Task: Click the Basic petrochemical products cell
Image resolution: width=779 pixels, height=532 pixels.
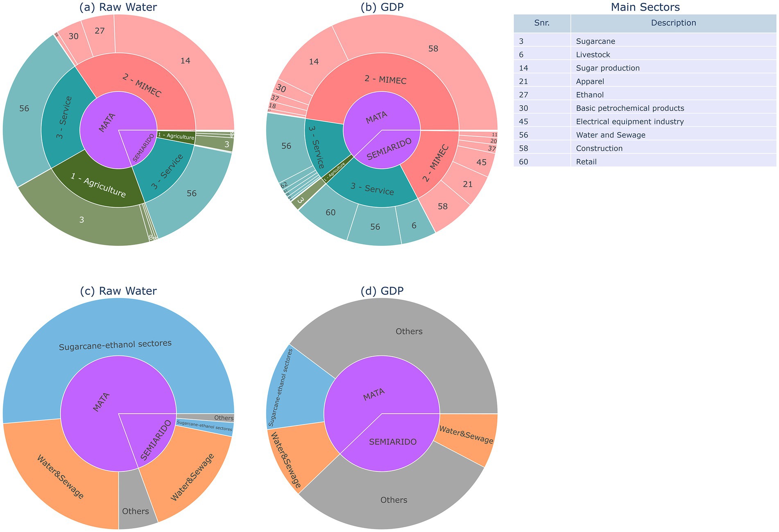Action: (x=673, y=108)
